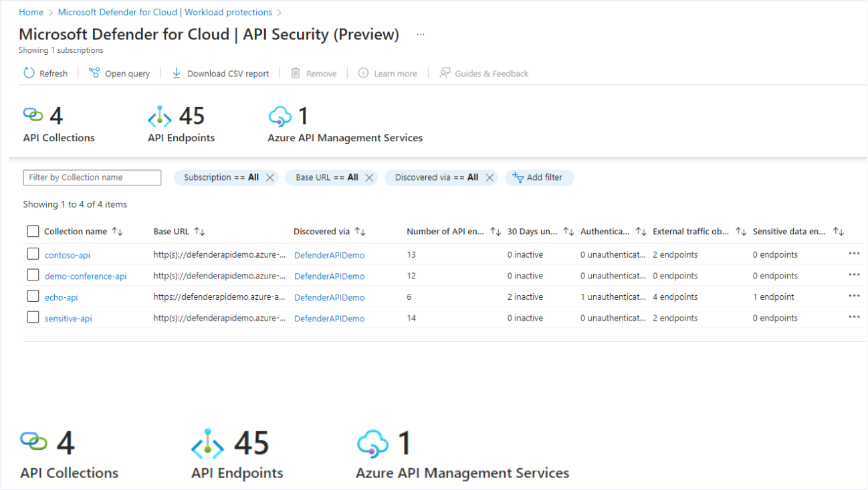Click the Download CSV report arrow icon
The image size is (868, 490).
point(177,73)
